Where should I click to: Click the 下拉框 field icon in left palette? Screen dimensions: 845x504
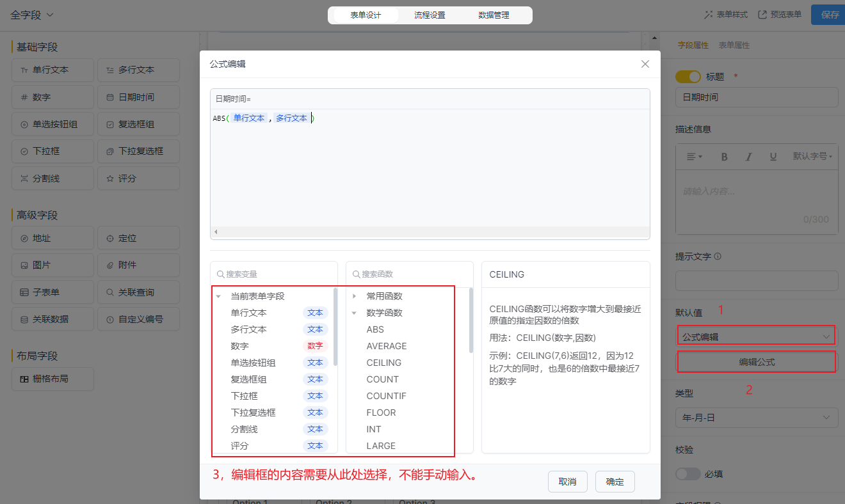[24, 152]
